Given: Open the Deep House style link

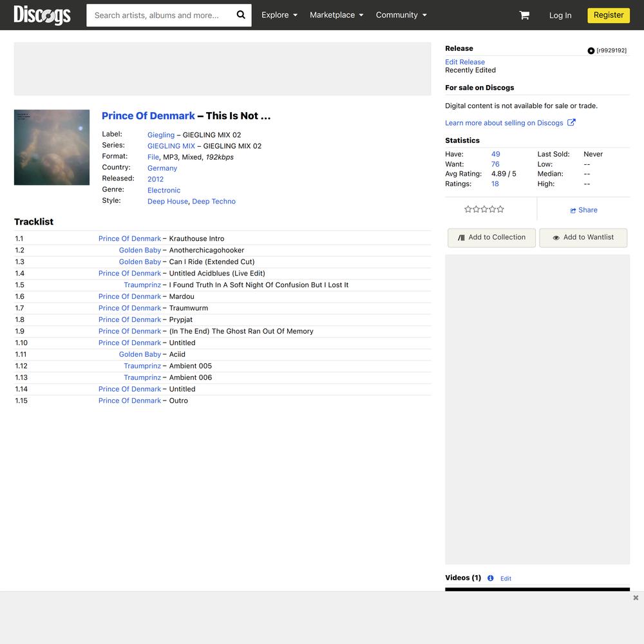Looking at the screenshot, I should tap(167, 201).
